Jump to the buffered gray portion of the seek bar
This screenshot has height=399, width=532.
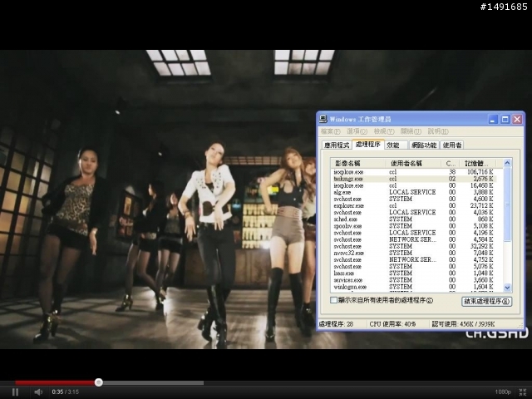(153, 382)
